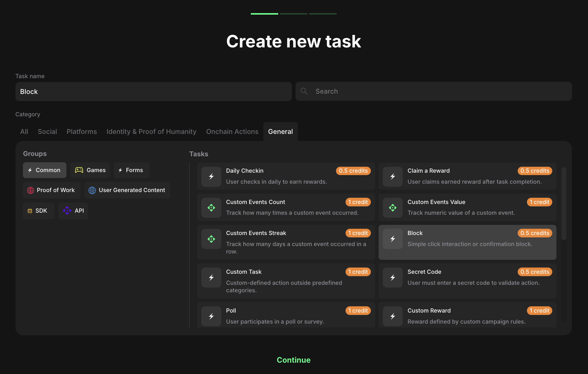This screenshot has width=588, height=374.
Task: Click the third progress step bar
Action: 323,14
